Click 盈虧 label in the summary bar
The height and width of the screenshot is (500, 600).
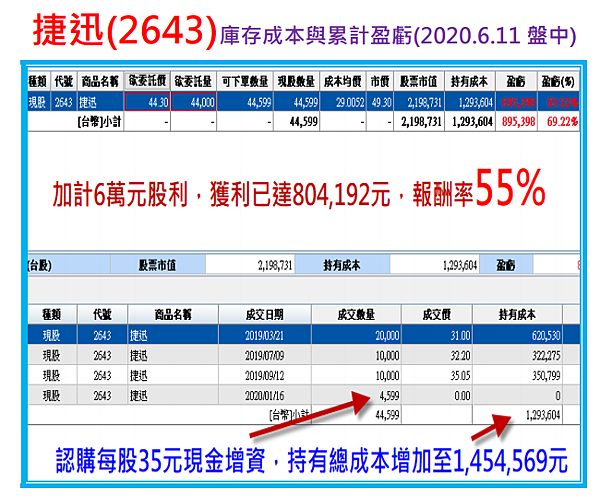(x=506, y=265)
